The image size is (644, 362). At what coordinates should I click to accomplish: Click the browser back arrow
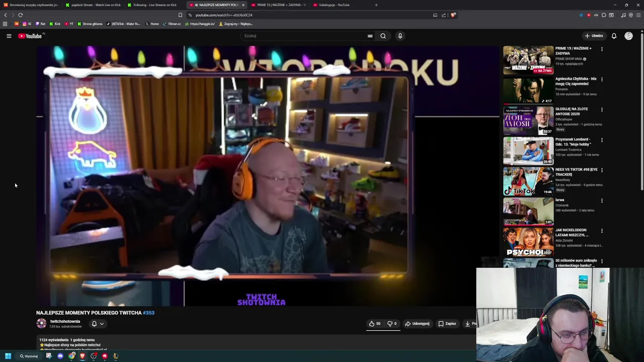6,15
